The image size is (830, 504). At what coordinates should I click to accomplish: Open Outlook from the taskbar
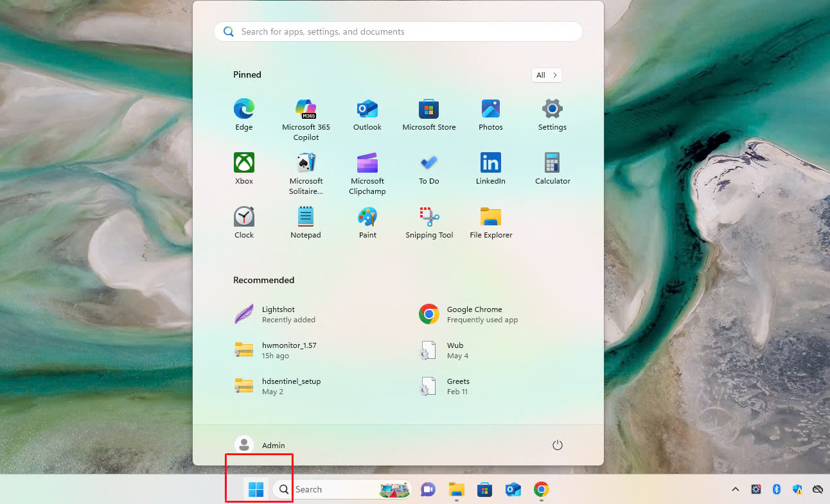(x=513, y=489)
